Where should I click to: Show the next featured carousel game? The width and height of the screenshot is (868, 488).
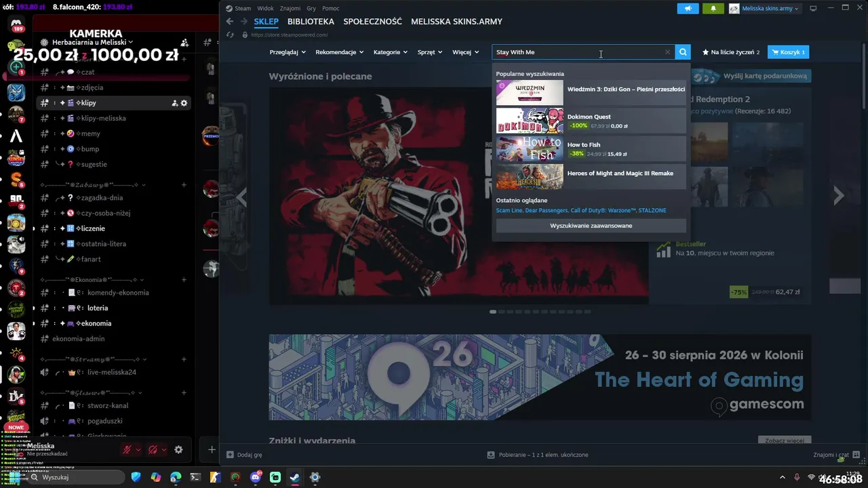pos(839,196)
